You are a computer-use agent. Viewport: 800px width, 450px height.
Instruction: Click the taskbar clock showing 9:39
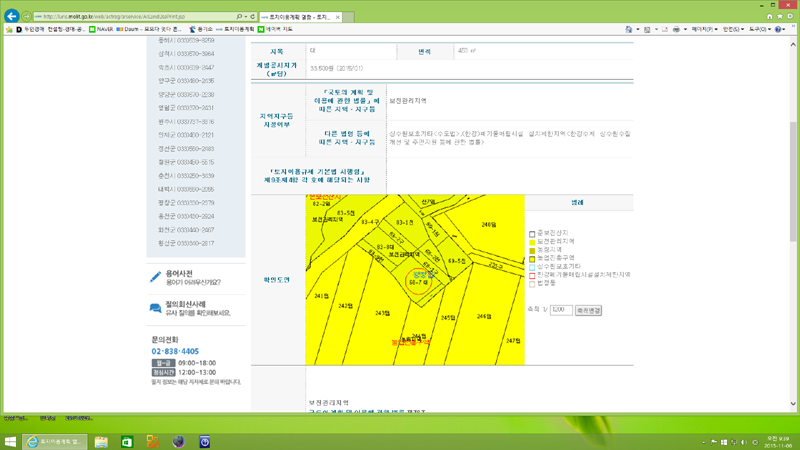pyautogui.click(x=778, y=442)
